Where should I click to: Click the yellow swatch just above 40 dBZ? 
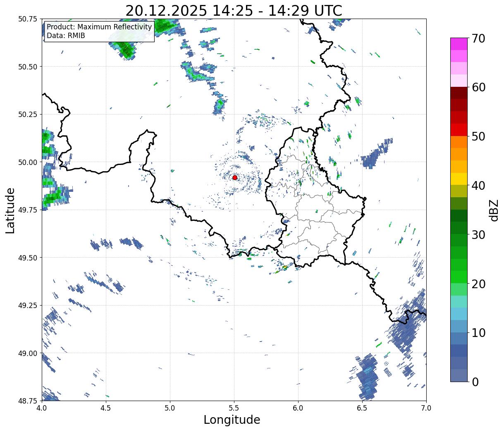pyautogui.click(x=459, y=179)
